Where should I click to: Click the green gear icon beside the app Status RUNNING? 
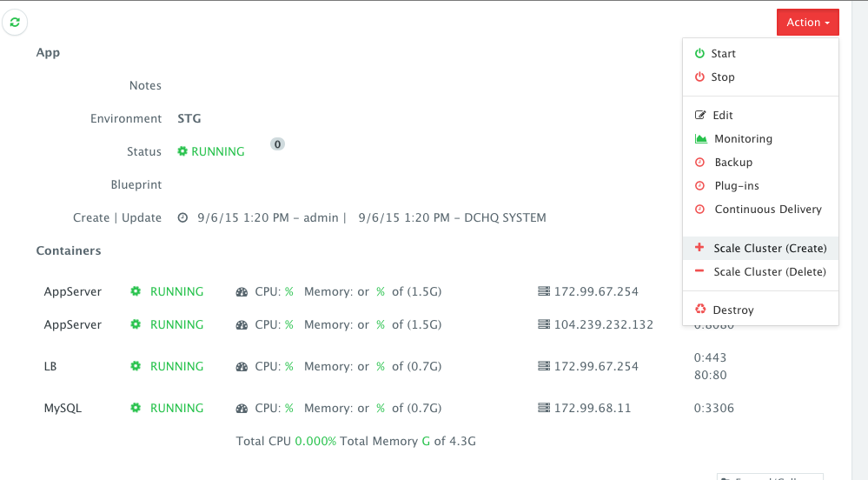click(x=182, y=151)
